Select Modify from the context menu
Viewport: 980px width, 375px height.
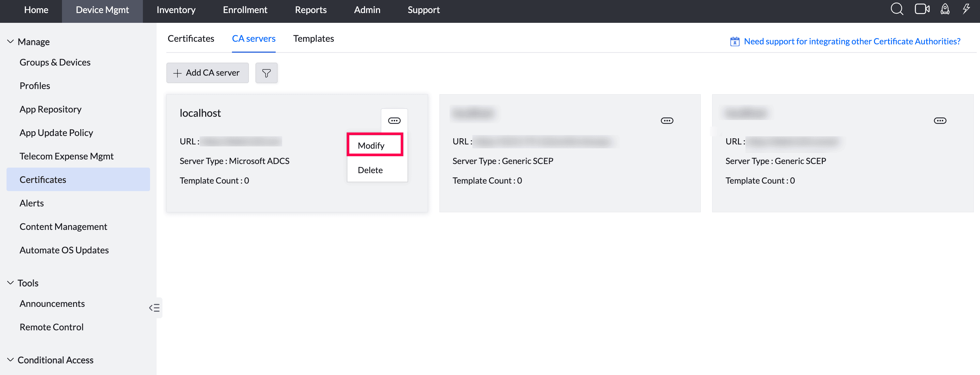(x=371, y=145)
